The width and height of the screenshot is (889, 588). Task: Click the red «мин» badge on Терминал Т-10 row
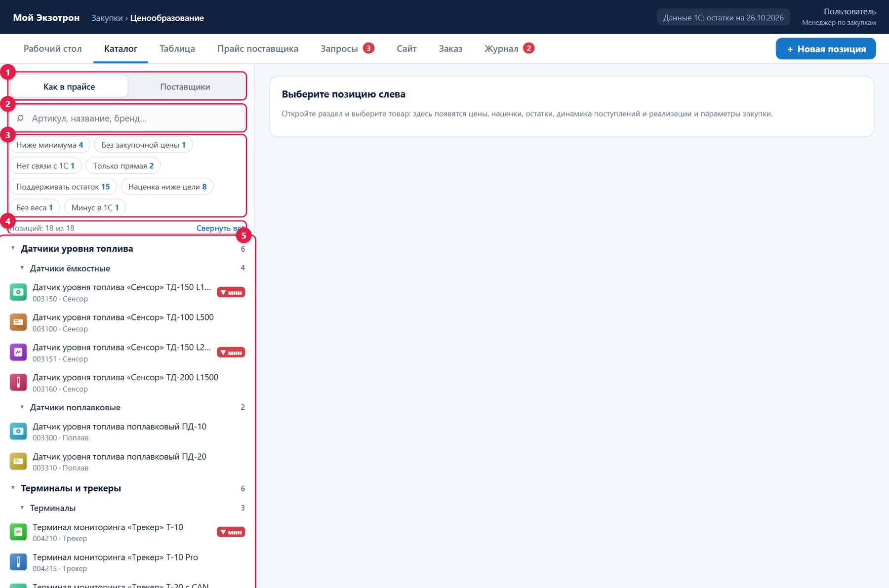coord(231,532)
